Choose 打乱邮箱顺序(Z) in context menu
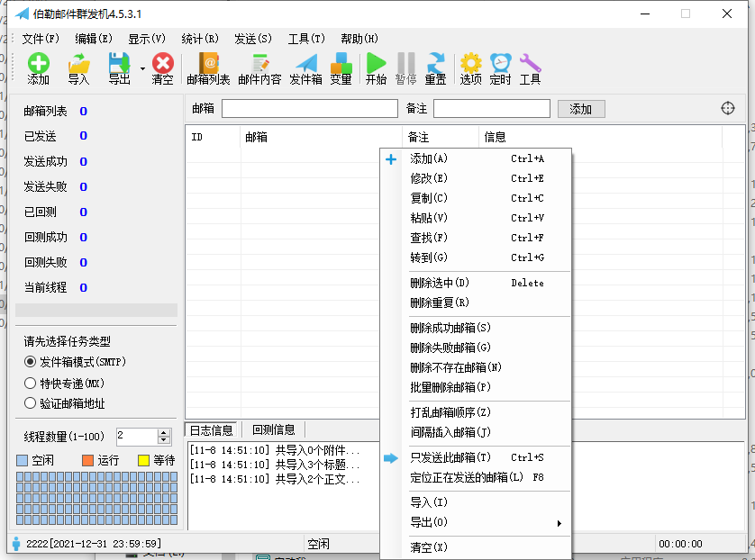This screenshot has height=560, width=755. 476,412
